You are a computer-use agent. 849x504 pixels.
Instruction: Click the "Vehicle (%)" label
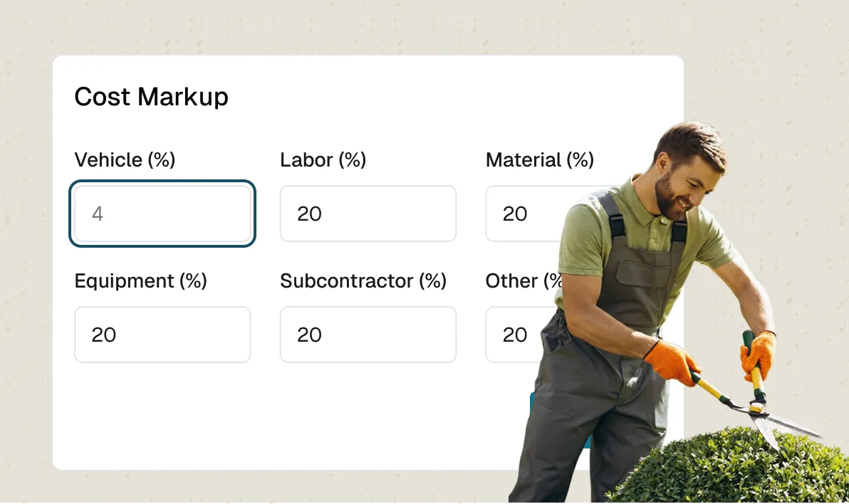point(125,159)
